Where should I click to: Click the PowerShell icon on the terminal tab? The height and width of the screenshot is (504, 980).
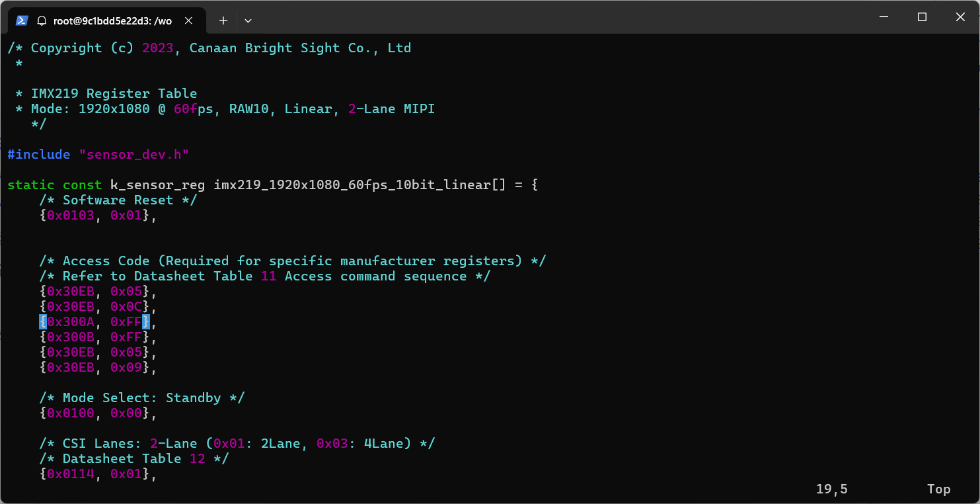[x=22, y=21]
